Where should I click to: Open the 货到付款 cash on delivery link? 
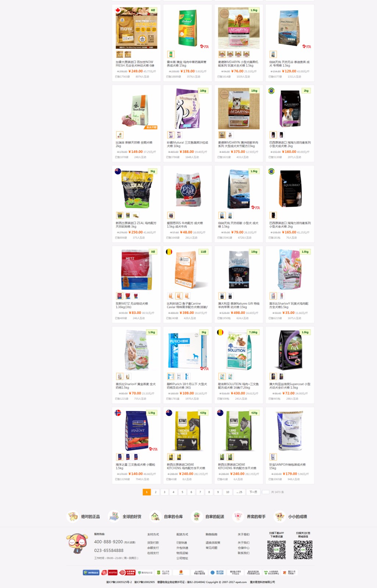153,543
